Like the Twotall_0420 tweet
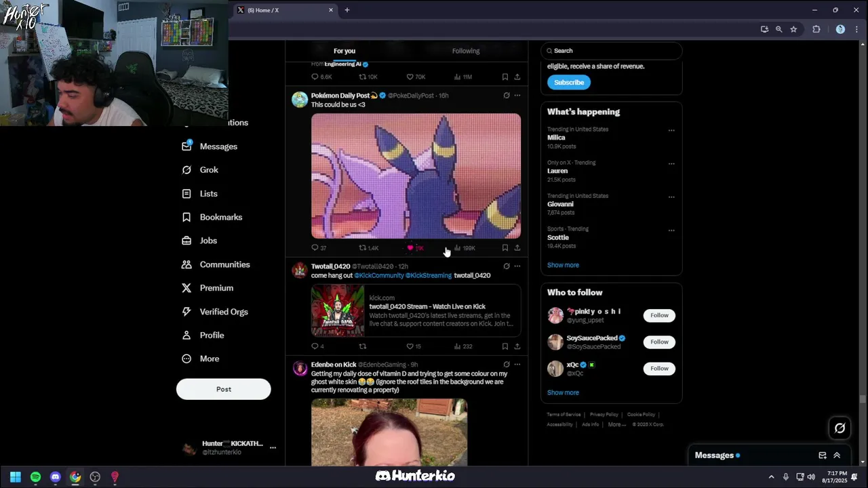868x488 pixels. (x=413, y=346)
